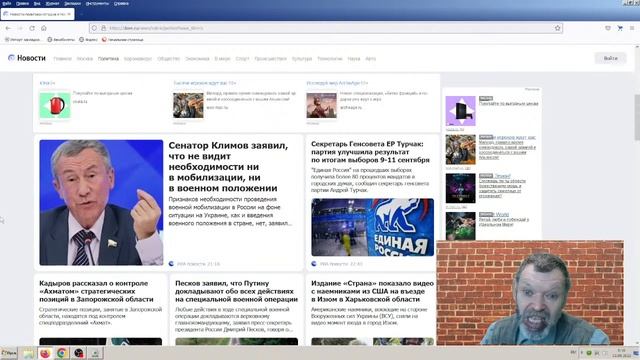Screen dimensions: 640x360
Task: Select the Культура news section
Action: tap(302, 59)
